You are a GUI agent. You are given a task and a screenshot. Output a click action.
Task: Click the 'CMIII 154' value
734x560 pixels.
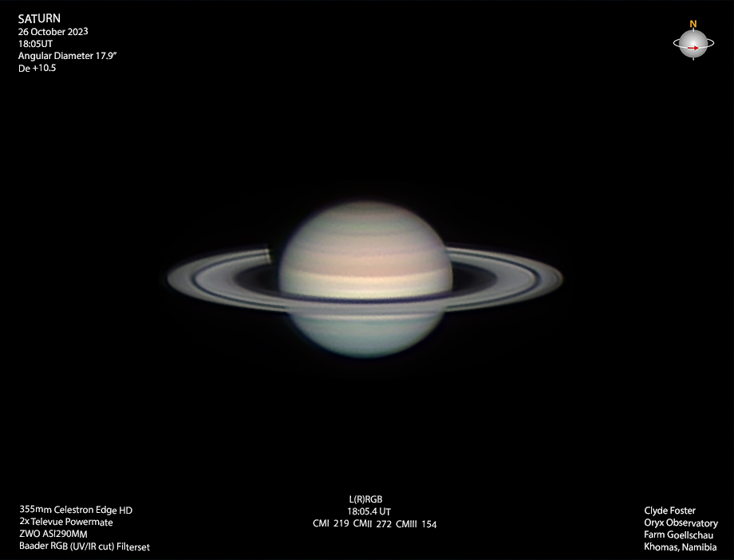(416, 524)
